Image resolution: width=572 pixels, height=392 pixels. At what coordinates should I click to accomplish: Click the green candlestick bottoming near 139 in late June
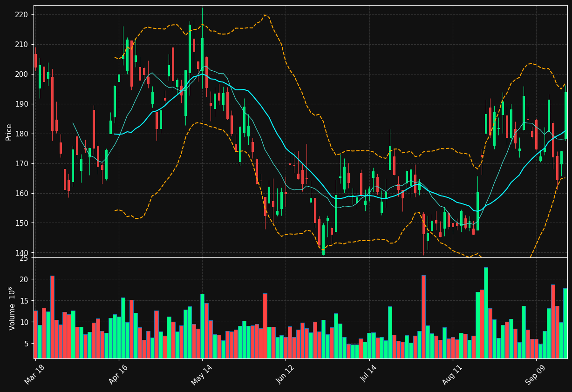[323, 240]
